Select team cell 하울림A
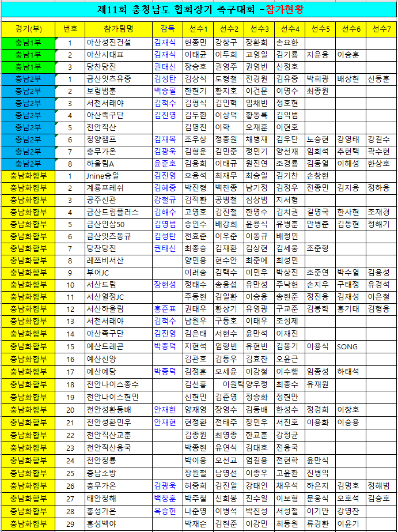Viewport: 398px width, 532px height. (119, 164)
